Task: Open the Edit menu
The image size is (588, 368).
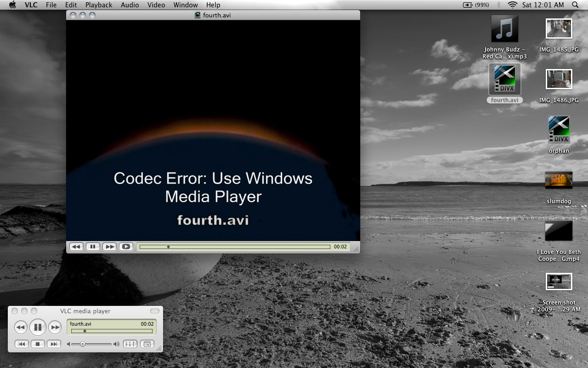Action: tap(71, 5)
